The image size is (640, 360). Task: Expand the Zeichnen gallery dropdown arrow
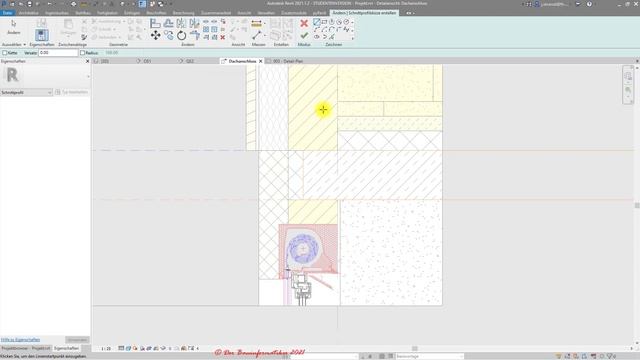tap(353, 38)
